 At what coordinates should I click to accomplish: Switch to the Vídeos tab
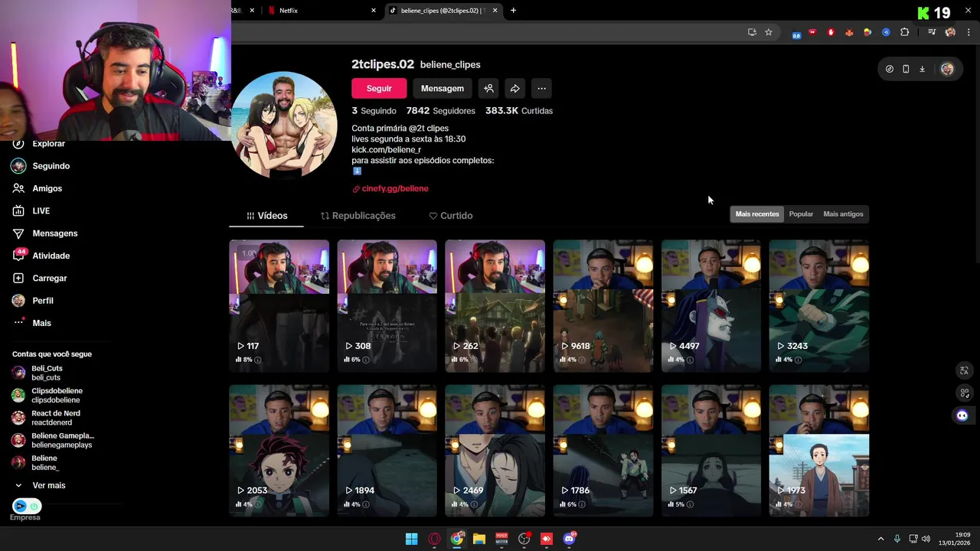[x=266, y=216]
